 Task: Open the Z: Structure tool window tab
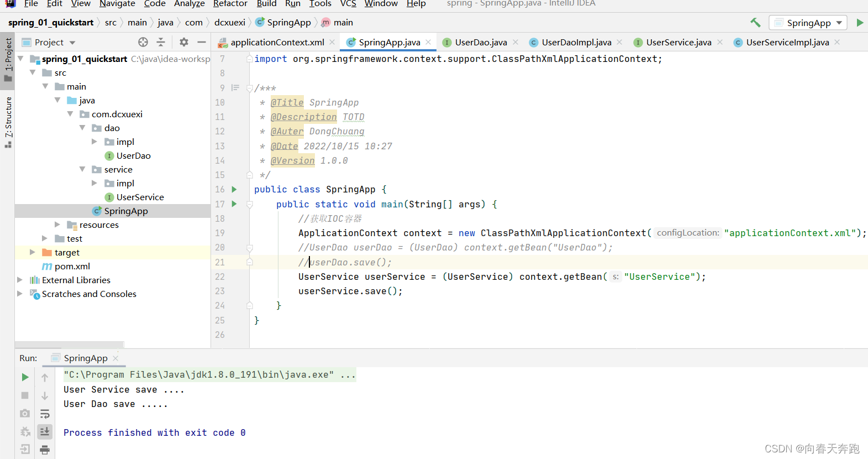coord(8,122)
